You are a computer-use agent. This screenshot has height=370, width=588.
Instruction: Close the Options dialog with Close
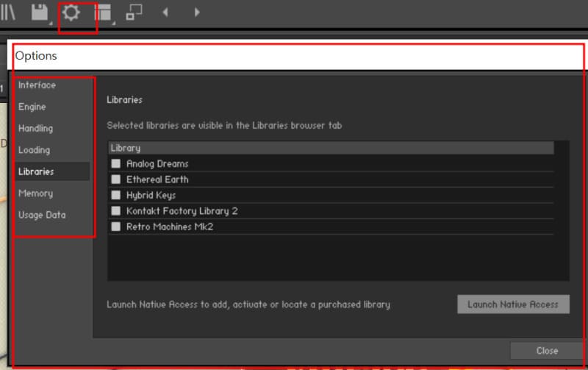[547, 351]
